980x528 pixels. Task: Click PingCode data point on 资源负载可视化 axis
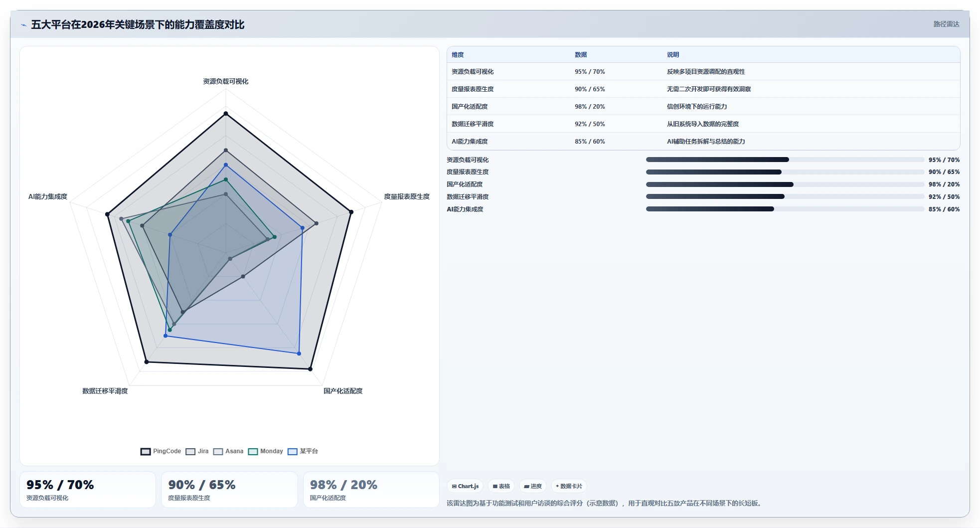point(226,114)
